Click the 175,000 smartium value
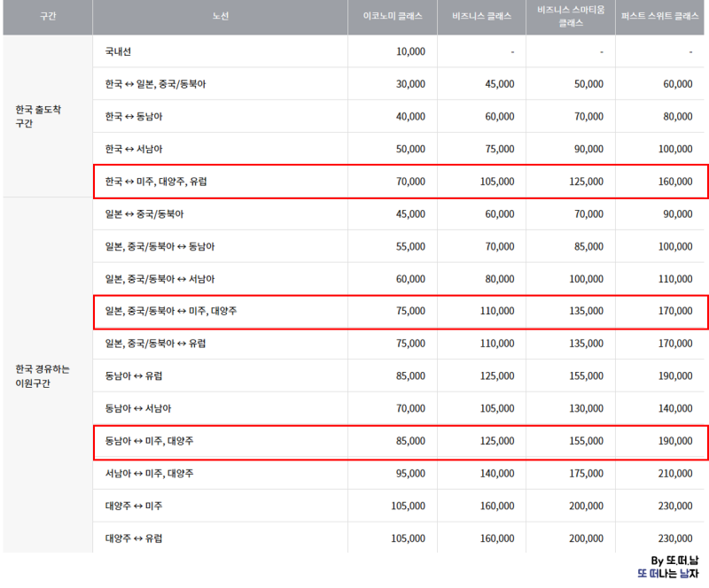Viewport: 709px width, 588px height. pyautogui.click(x=586, y=474)
